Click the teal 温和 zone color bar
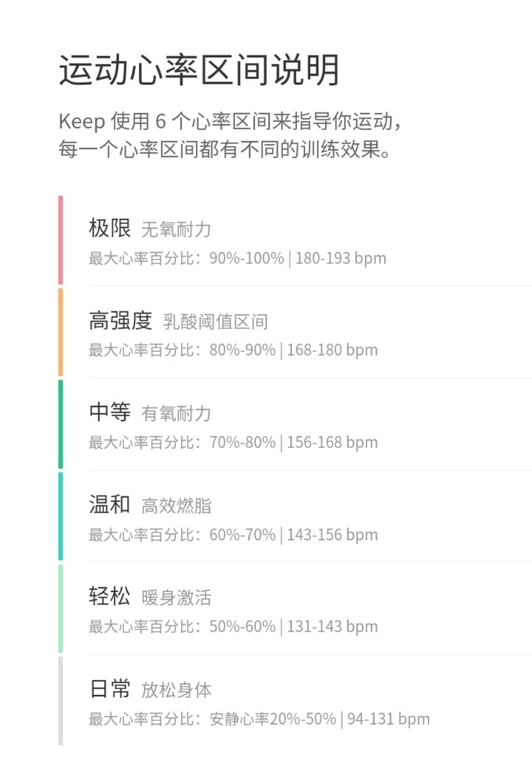Image resolution: width=532 pixels, height=781 pixels. 61,516
